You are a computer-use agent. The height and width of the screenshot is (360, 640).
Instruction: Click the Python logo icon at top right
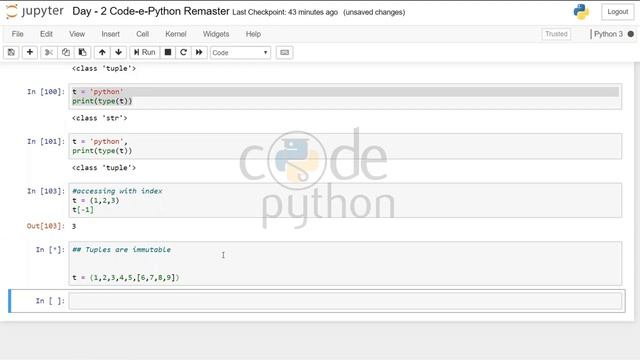581,11
